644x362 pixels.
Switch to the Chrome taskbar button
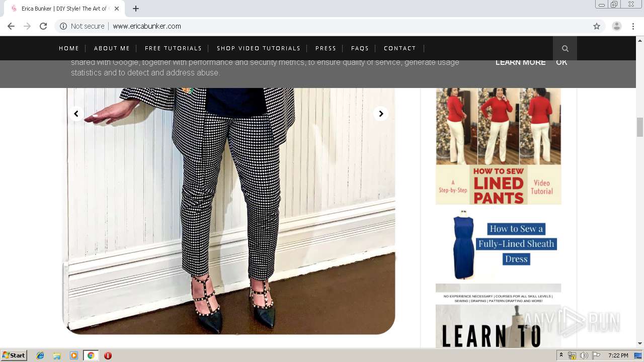point(91,355)
